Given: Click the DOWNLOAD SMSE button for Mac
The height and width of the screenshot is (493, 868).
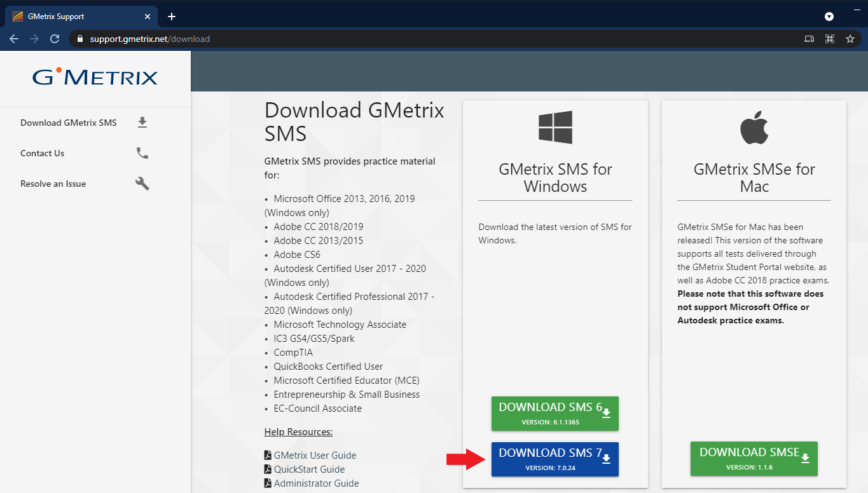Looking at the screenshot, I should click(x=754, y=459).
